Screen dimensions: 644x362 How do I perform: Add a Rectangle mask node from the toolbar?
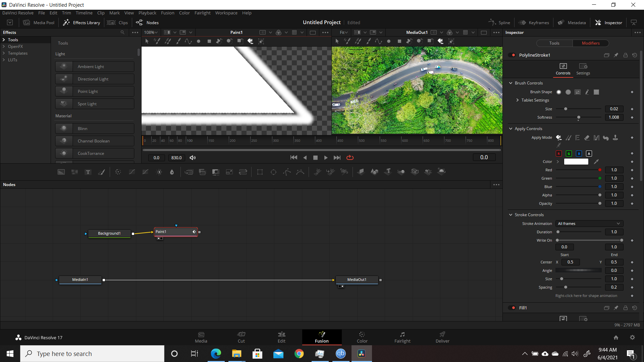(x=260, y=172)
